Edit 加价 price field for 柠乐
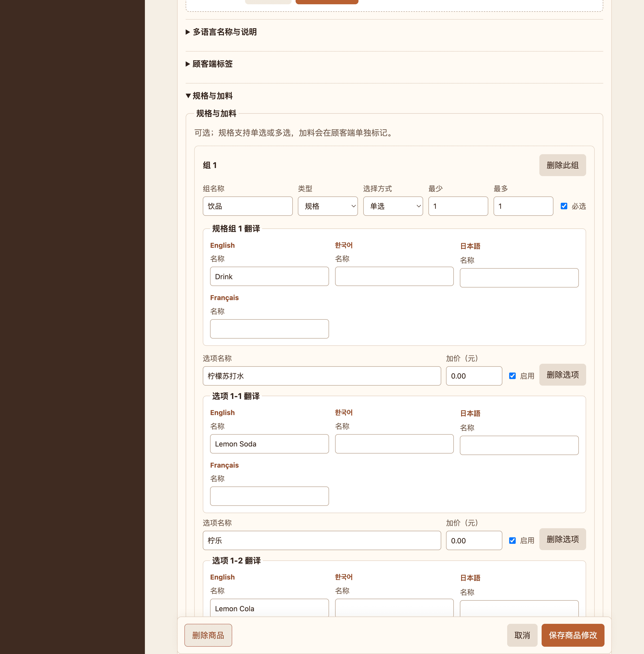The width and height of the screenshot is (644, 654). click(474, 540)
